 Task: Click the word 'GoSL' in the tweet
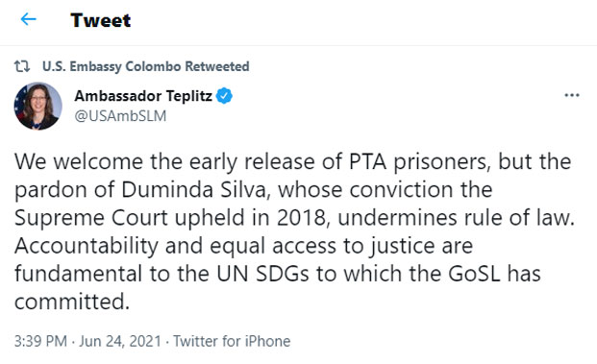pyautogui.click(x=474, y=274)
